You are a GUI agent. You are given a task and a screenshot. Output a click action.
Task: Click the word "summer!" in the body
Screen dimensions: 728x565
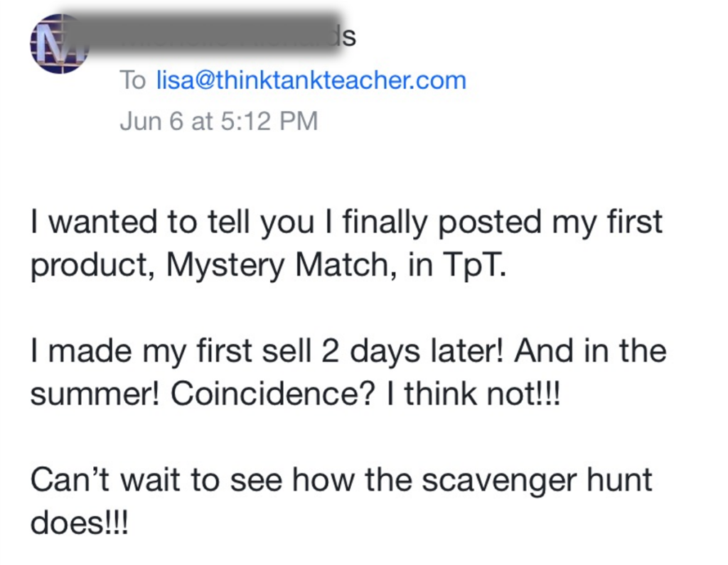[95, 394]
